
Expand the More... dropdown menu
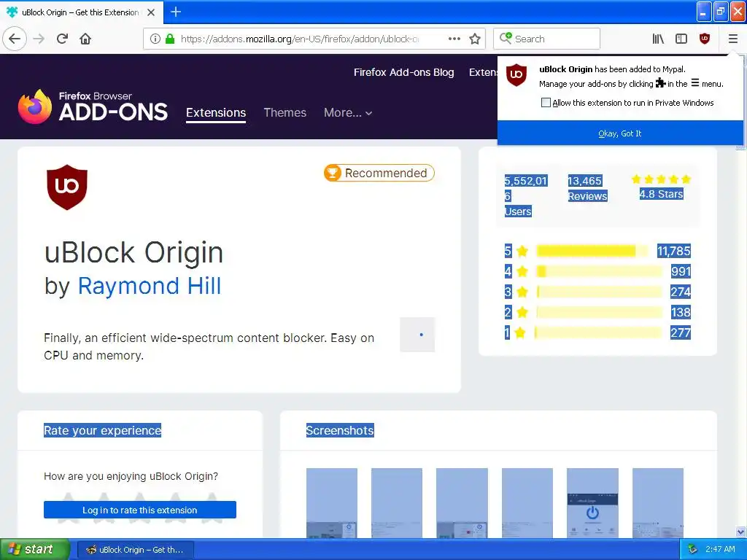pos(348,113)
